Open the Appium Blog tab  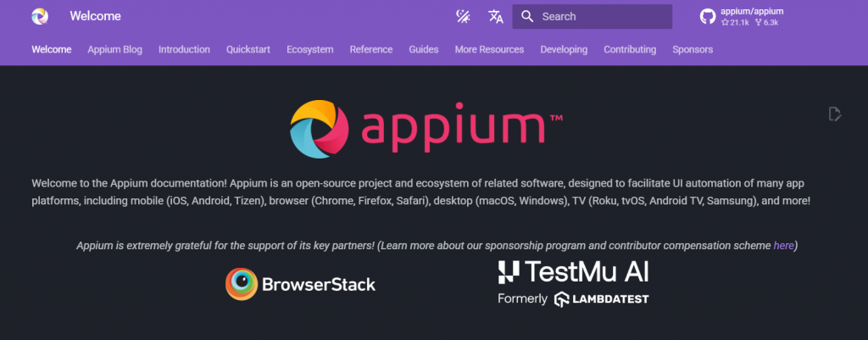[x=114, y=49]
